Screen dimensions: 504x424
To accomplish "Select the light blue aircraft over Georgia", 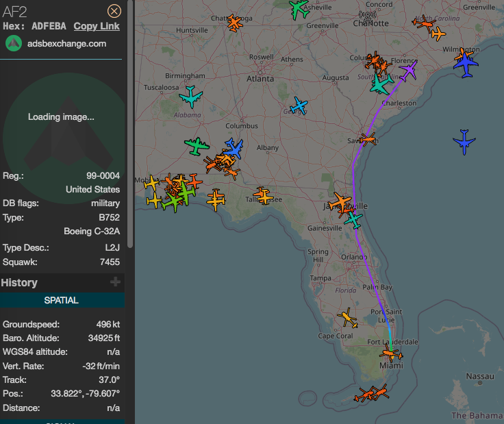I will pos(299,105).
